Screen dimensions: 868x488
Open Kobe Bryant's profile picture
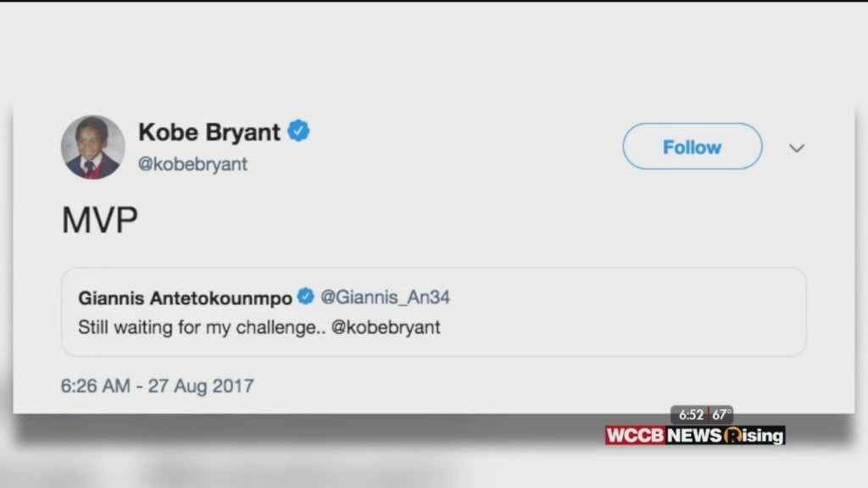[93, 147]
